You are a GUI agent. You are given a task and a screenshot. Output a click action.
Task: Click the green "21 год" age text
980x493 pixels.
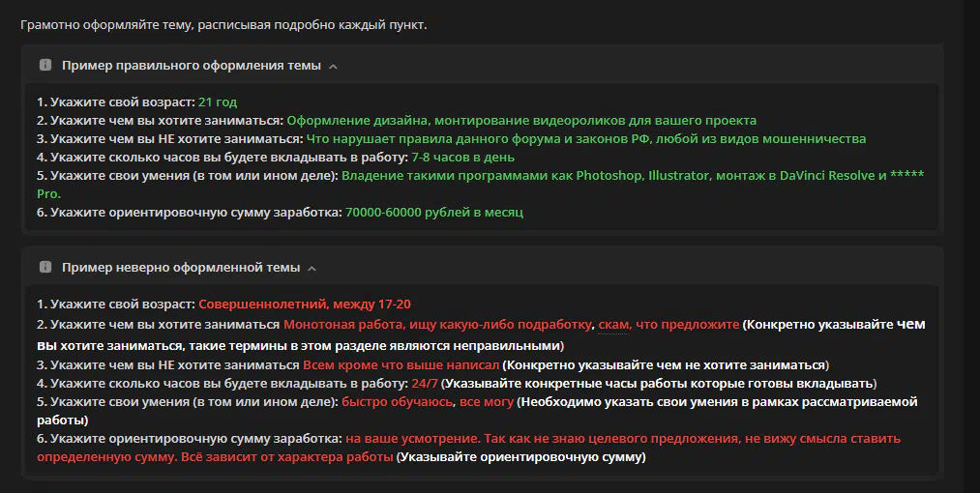(x=218, y=101)
